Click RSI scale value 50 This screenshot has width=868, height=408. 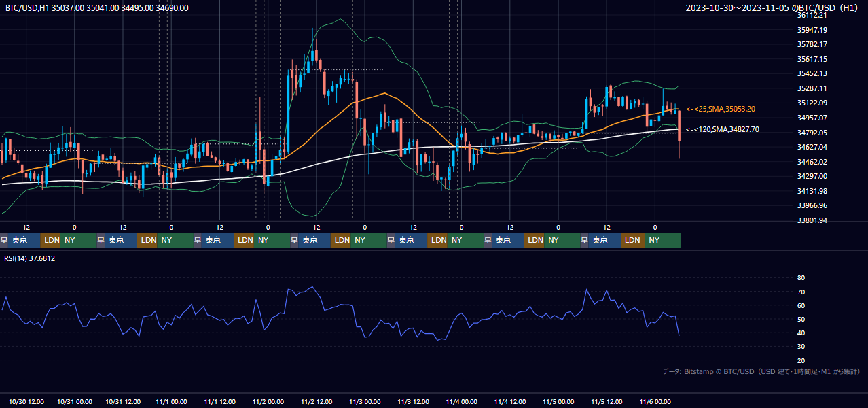pos(801,319)
